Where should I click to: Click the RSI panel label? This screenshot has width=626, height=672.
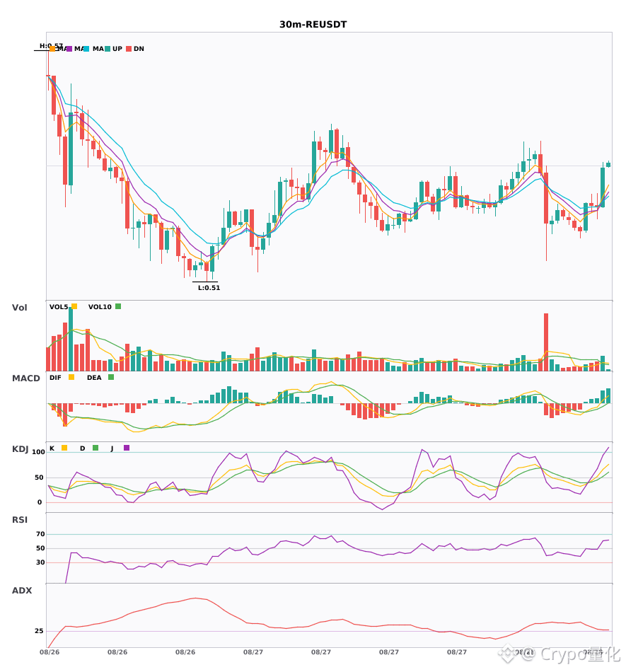pos(20,520)
